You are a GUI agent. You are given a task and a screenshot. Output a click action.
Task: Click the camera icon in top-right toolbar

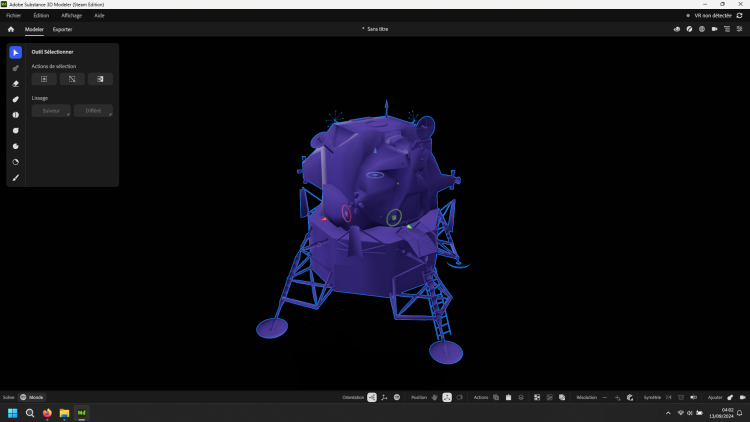(714, 29)
